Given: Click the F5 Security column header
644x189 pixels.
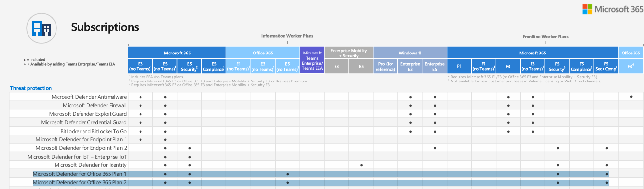Looking at the screenshot, I should coord(558,66).
